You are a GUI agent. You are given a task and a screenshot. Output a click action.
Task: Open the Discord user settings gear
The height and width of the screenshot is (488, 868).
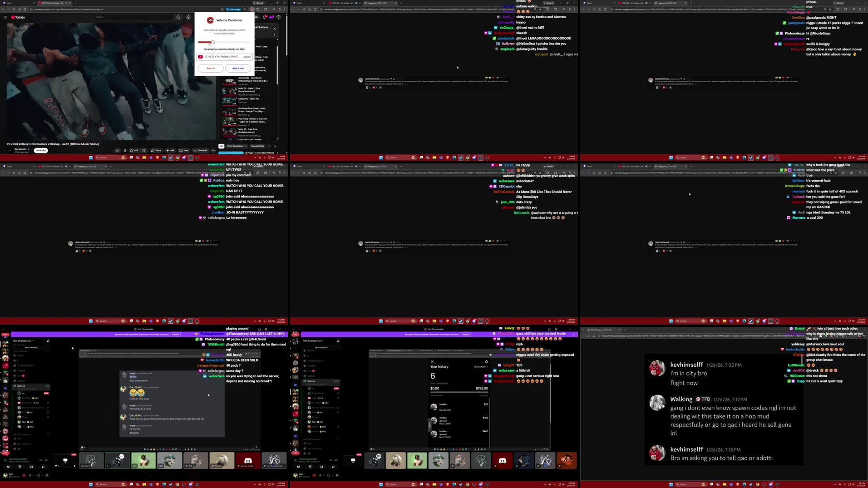47,476
